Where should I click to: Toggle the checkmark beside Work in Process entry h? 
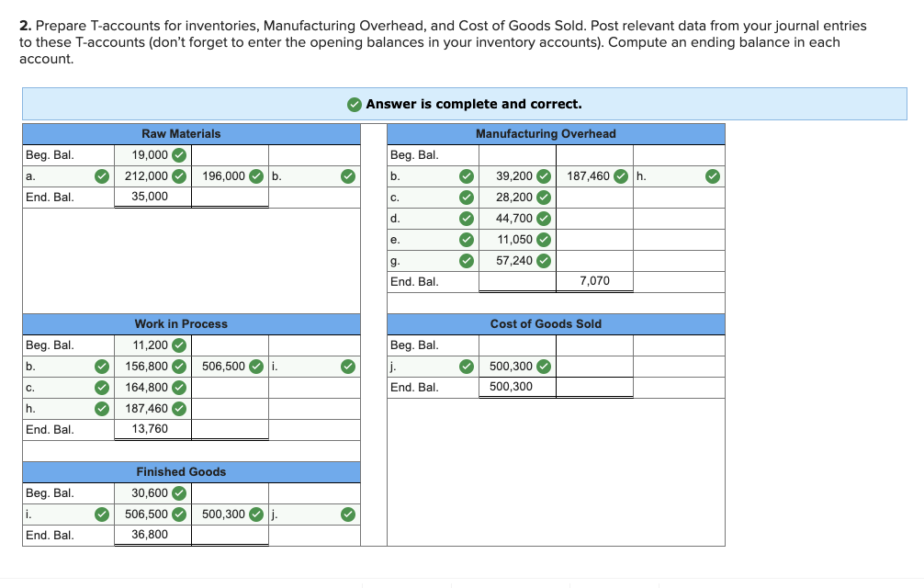(x=101, y=408)
